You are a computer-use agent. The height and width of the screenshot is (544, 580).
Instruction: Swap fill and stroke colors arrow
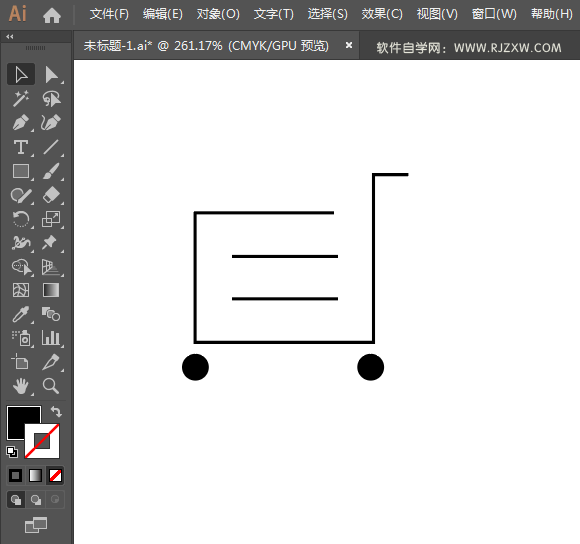pyautogui.click(x=56, y=411)
